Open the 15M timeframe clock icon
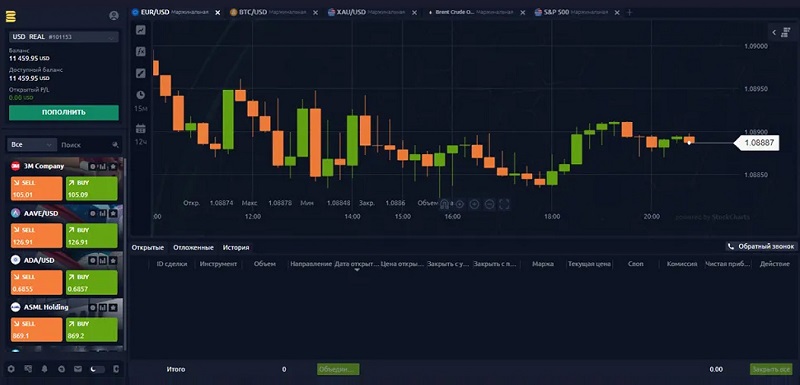This screenshot has height=385, width=800. pyautogui.click(x=141, y=95)
